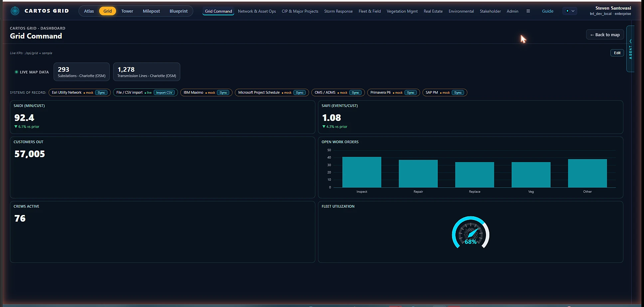644x307 pixels.
Task: Switch to the Atlas module
Action: pyautogui.click(x=89, y=11)
